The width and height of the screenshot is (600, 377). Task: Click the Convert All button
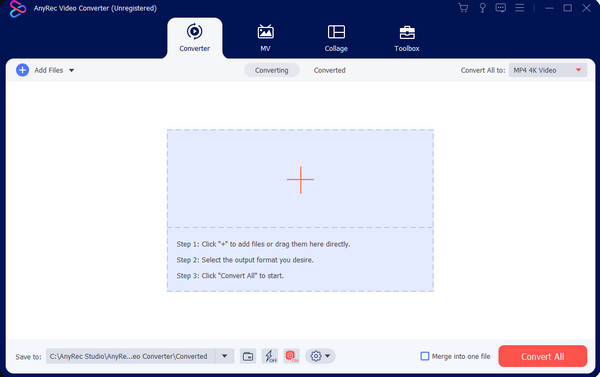coord(543,356)
